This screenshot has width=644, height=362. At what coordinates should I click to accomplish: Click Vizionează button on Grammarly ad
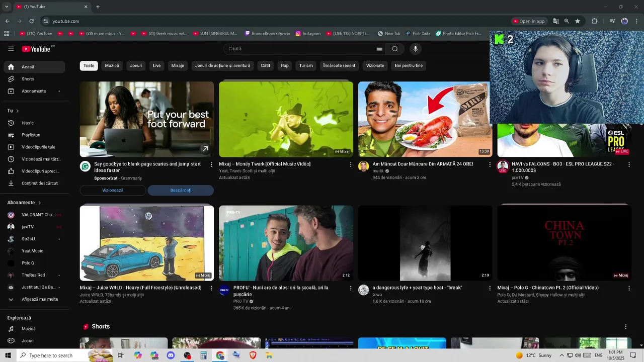(x=113, y=191)
